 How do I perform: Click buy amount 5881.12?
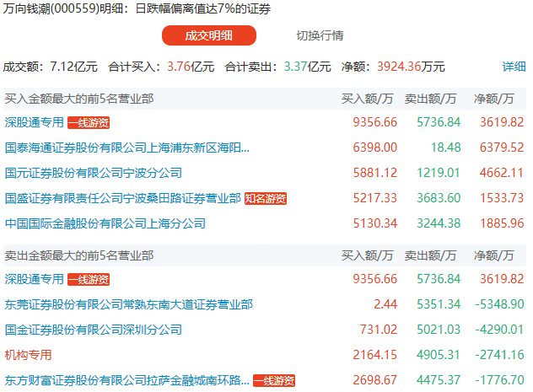tap(375, 173)
